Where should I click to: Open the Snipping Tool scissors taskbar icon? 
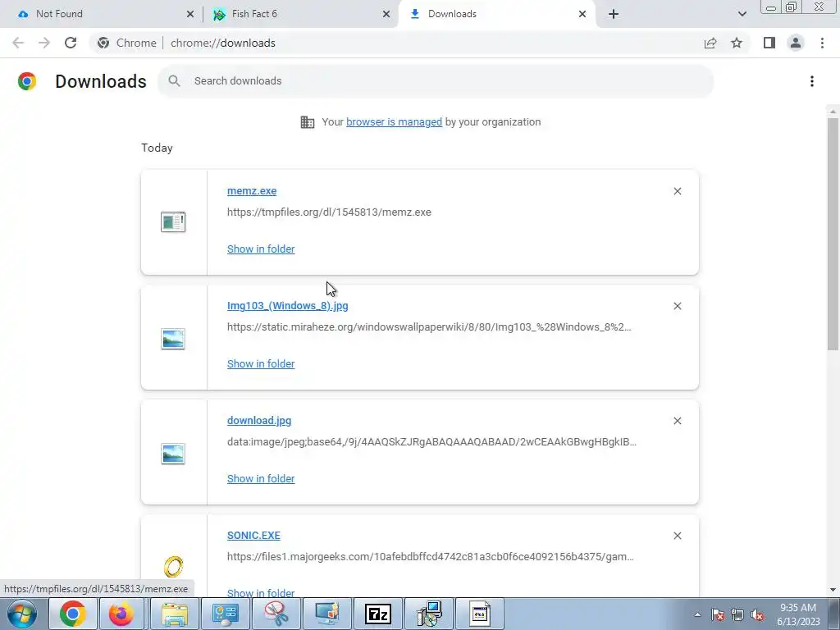[276, 614]
